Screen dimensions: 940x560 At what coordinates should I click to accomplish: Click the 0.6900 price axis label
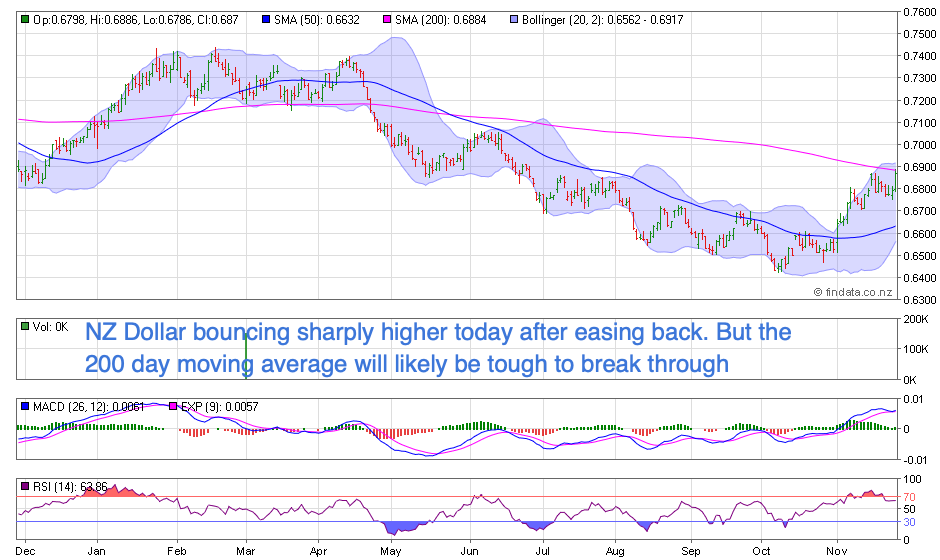[x=920, y=167]
